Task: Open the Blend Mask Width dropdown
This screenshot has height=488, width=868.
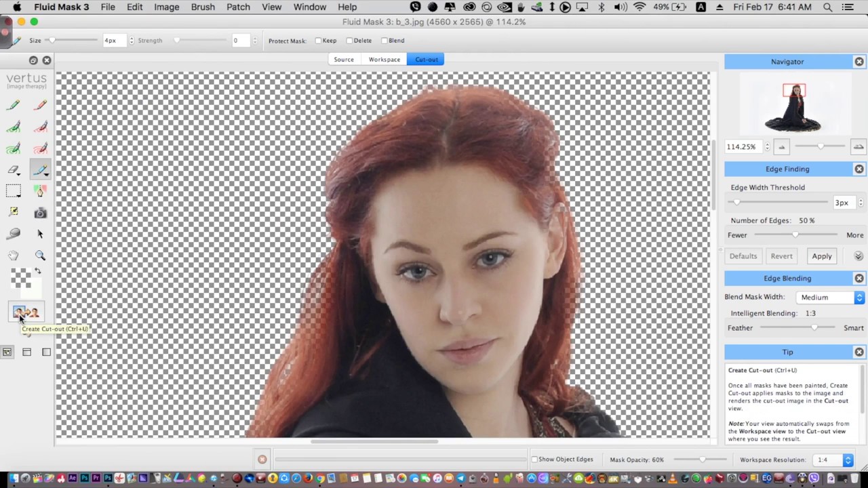Action: (x=831, y=298)
